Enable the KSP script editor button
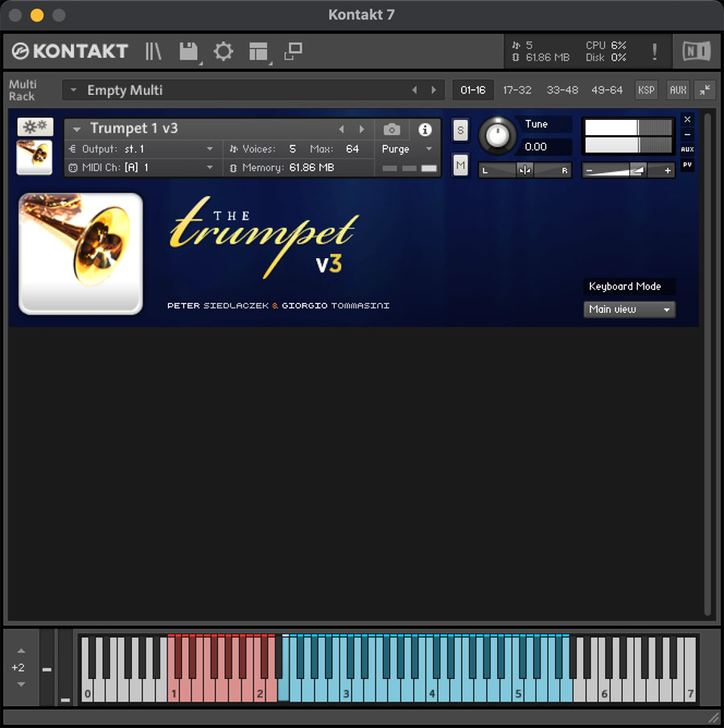This screenshot has height=728, width=724. coord(646,90)
